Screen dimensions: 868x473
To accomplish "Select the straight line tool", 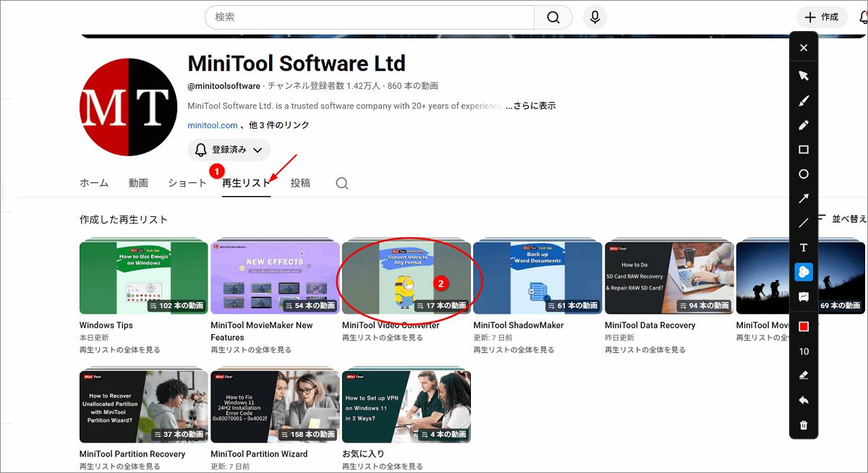I will [x=803, y=223].
